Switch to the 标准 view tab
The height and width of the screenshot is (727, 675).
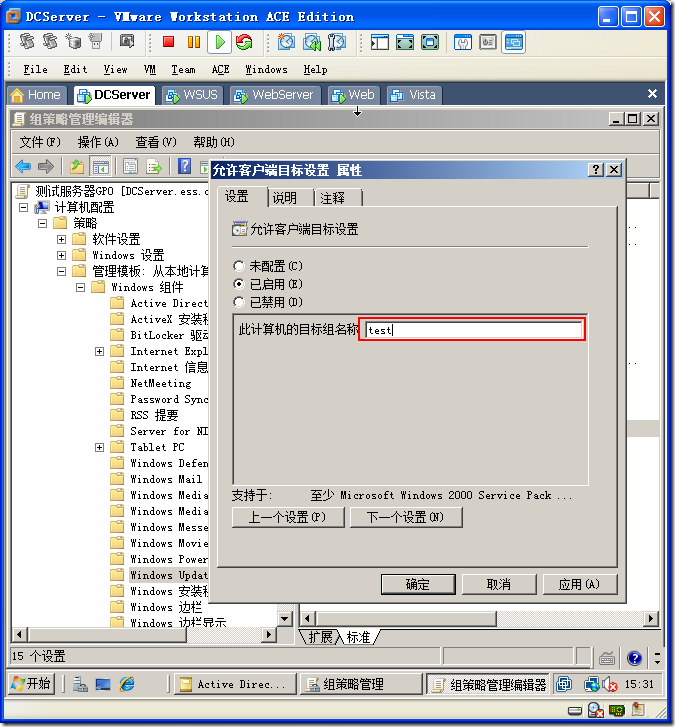click(358, 637)
